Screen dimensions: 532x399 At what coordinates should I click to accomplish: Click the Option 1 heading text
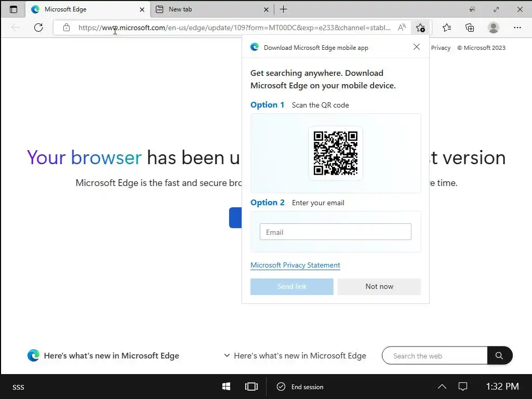(268, 105)
